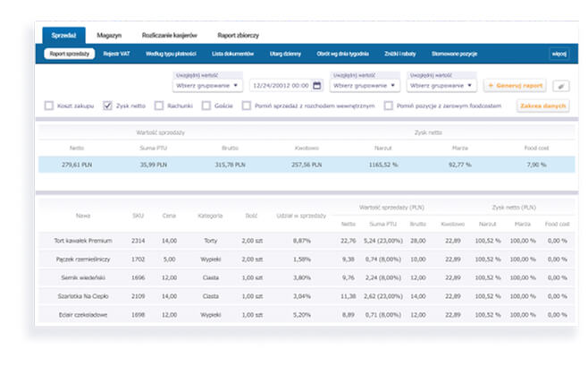Click the date and time input field

282,86
